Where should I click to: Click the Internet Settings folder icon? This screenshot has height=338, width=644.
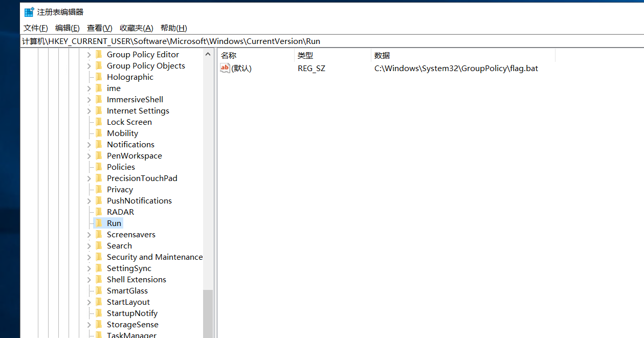(99, 111)
